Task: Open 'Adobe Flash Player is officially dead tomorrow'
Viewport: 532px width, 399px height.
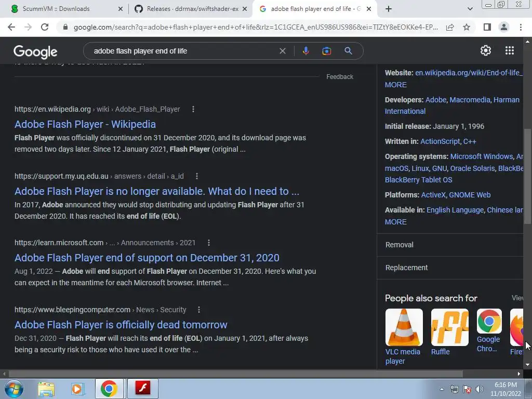Action: coord(121,325)
